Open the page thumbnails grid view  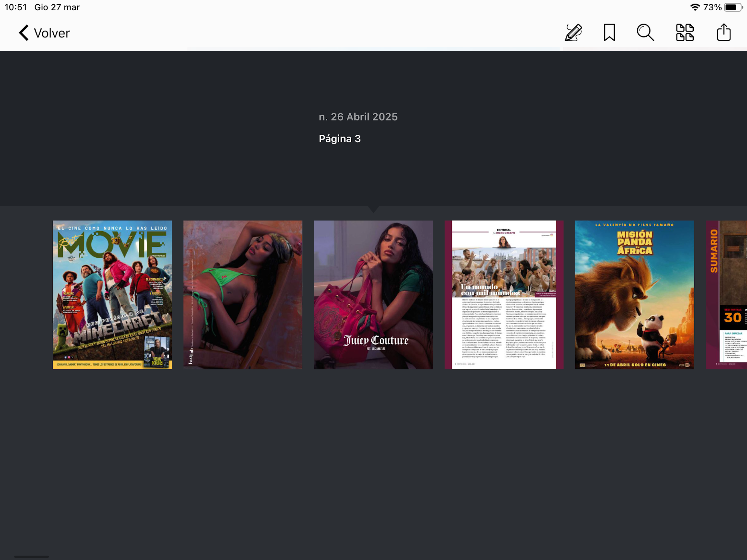[x=685, y=33]
